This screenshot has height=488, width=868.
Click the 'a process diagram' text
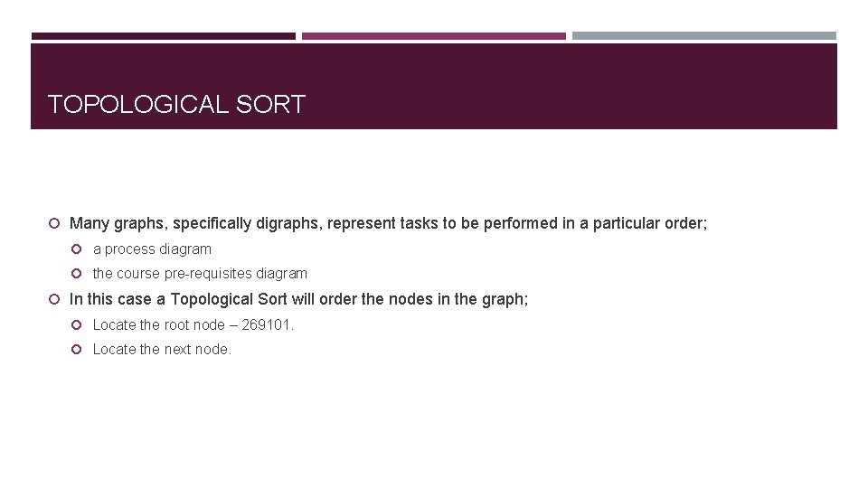click(152, 249)
